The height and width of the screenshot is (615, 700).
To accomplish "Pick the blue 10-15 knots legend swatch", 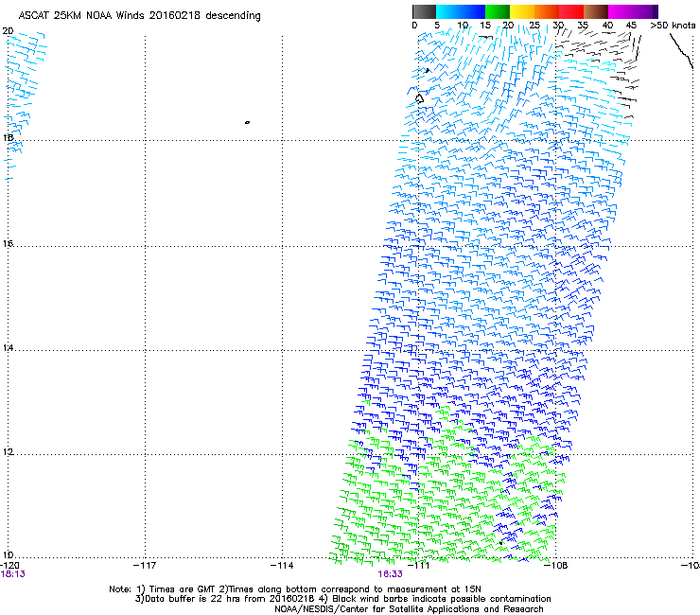I will coord(473,11).
